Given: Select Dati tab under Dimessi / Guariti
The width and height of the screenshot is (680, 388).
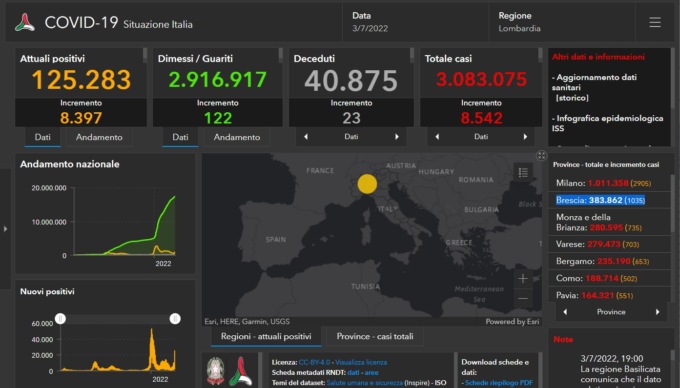Looking at the screenshot, I should coord(180,137).
